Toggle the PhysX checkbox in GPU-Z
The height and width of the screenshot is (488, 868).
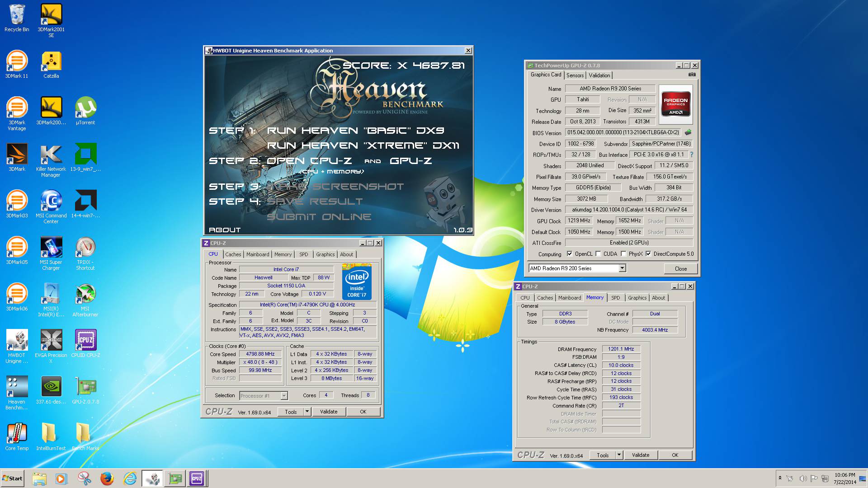(623, 254)
